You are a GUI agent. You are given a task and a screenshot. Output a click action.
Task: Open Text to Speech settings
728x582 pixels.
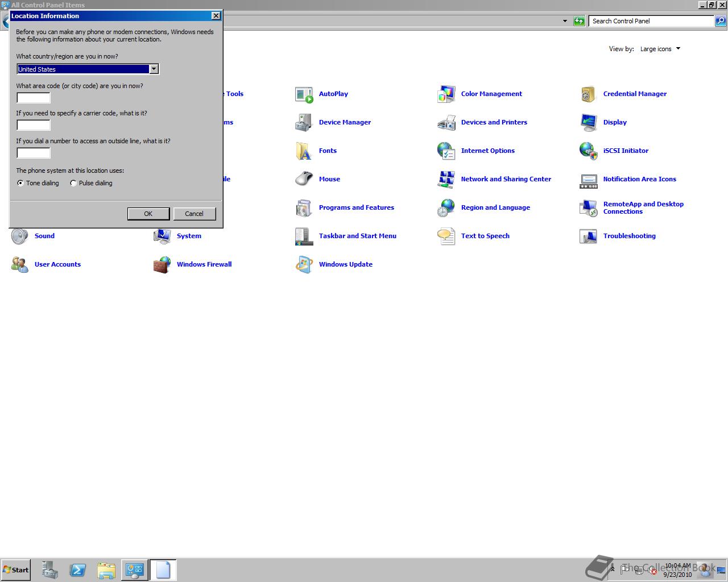tap(473, 236)
